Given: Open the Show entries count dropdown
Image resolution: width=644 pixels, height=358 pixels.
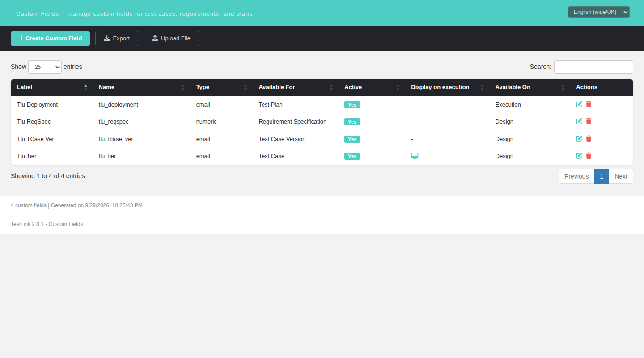Looking at the screenshot, I should coord(45,67).
